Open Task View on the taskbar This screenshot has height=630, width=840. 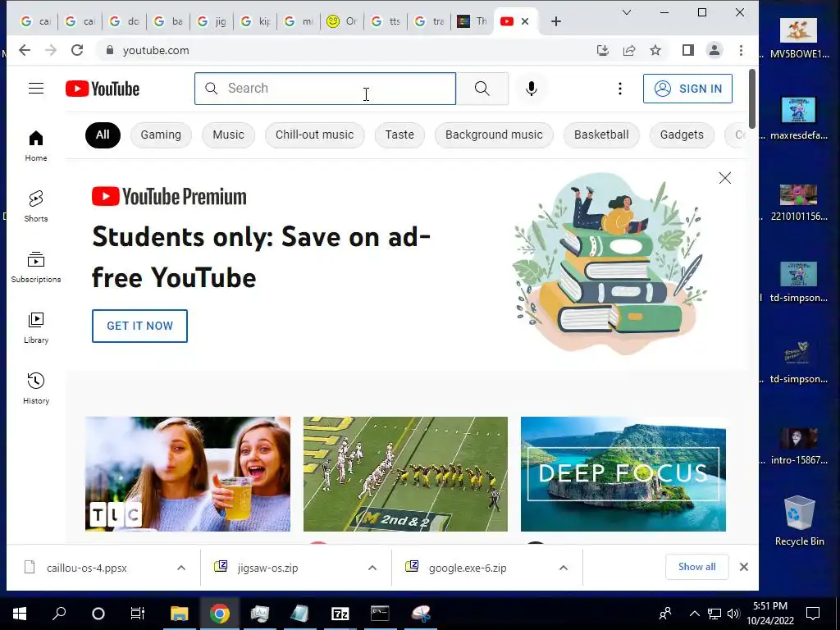pyautogui.click(x=138, y=614)
